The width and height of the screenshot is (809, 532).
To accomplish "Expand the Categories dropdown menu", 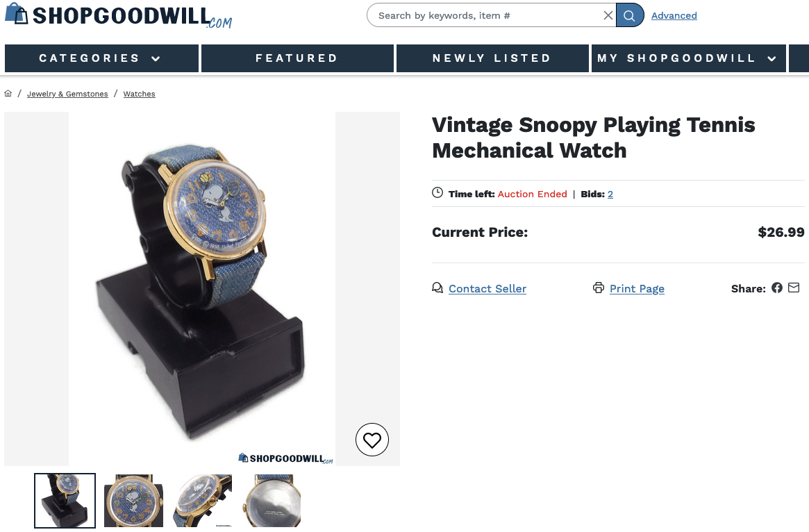I will click(x=101, y=58).
